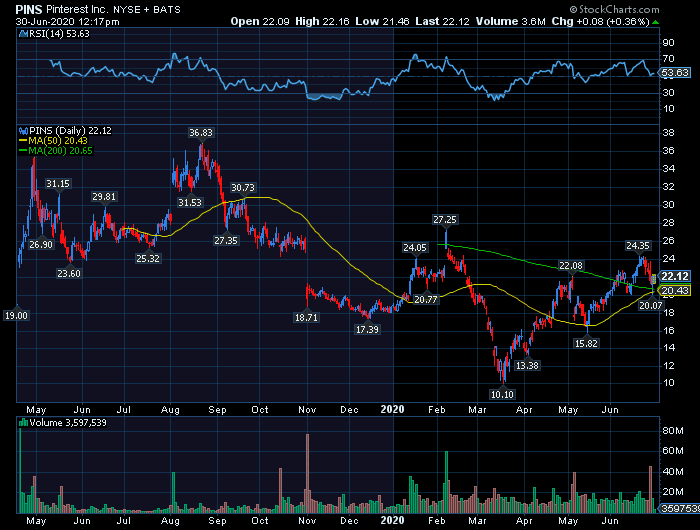Select the MA(200) 20.65 legend entry
Image resolution: width=700 pixels, height=530 pixels.
click(56, 151)
